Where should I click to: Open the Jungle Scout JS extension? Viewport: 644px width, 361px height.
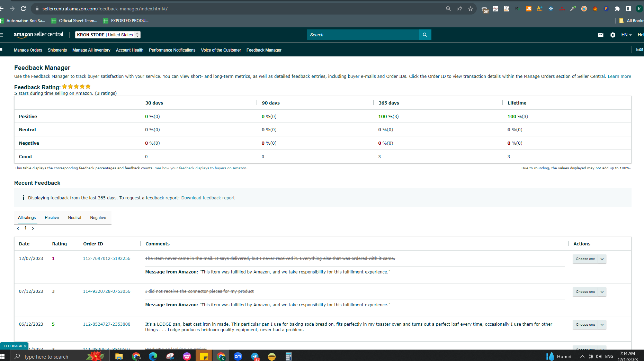[529, 9]
